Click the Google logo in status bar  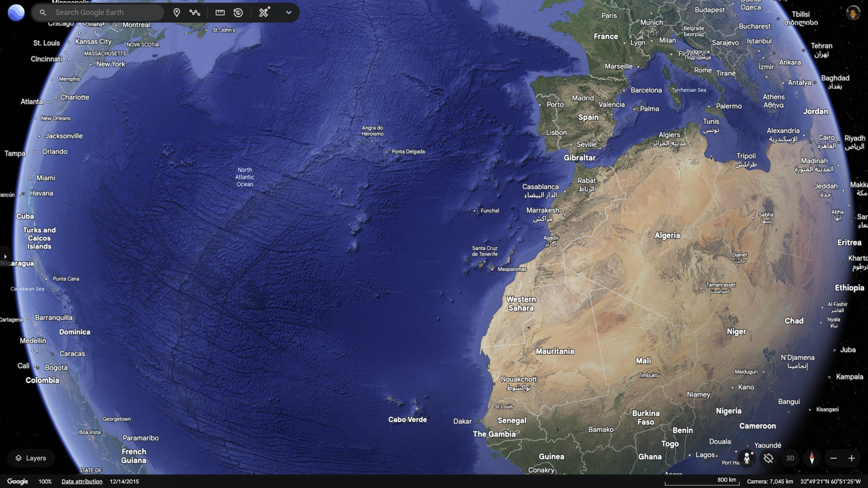pyautogui.click(x=18, y=482)
